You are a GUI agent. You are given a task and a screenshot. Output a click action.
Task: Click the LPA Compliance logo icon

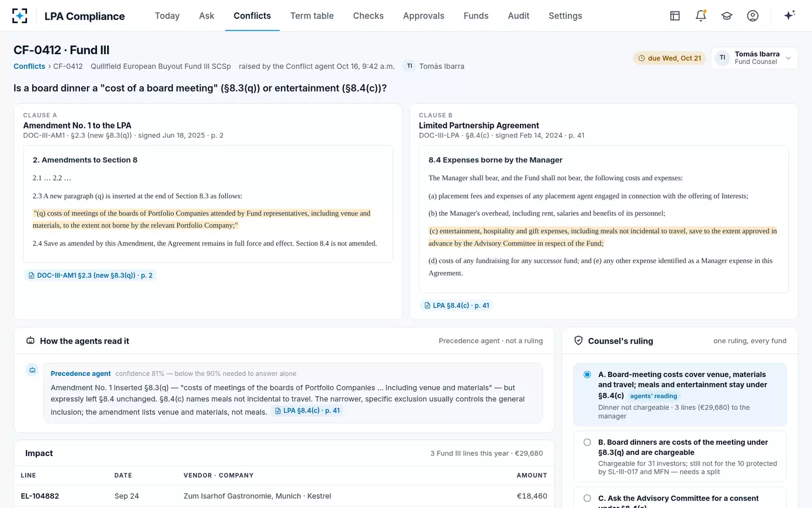(20, 16)
